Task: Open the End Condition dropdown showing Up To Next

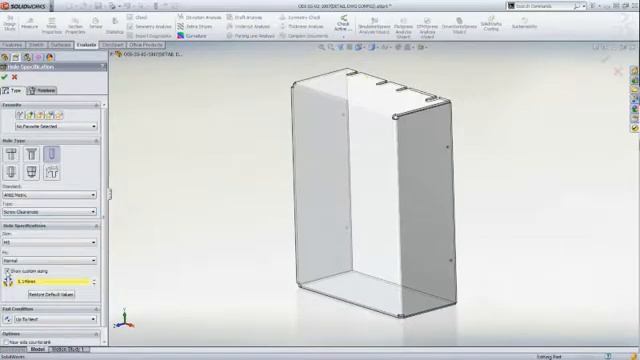Action: click(56, 319)
